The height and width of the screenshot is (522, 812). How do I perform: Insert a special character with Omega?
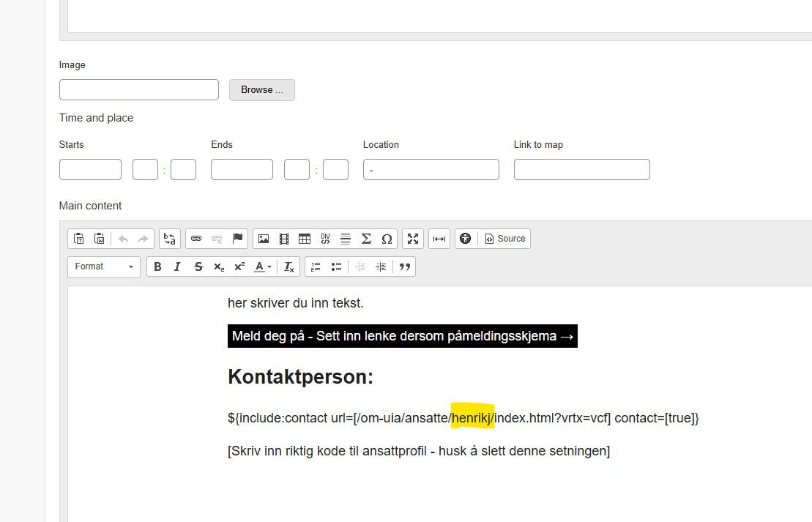coord(387,239)
